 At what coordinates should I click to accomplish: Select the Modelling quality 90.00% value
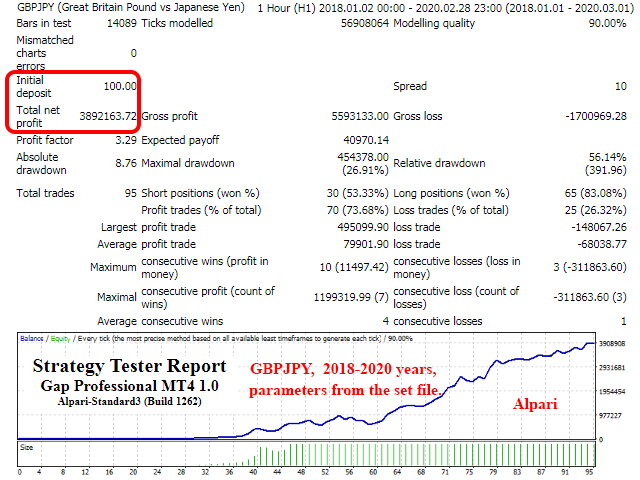tap(608, 22)
